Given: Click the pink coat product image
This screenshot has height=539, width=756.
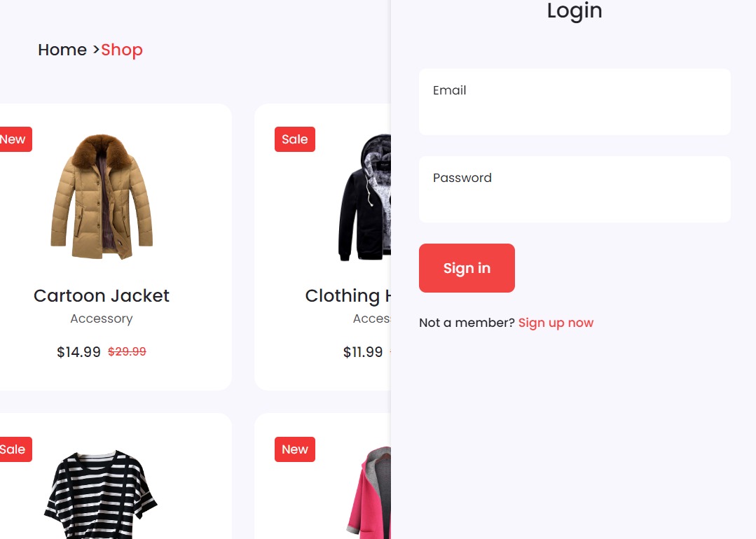Looking at the screenshot, I should [x=369, y=492].
